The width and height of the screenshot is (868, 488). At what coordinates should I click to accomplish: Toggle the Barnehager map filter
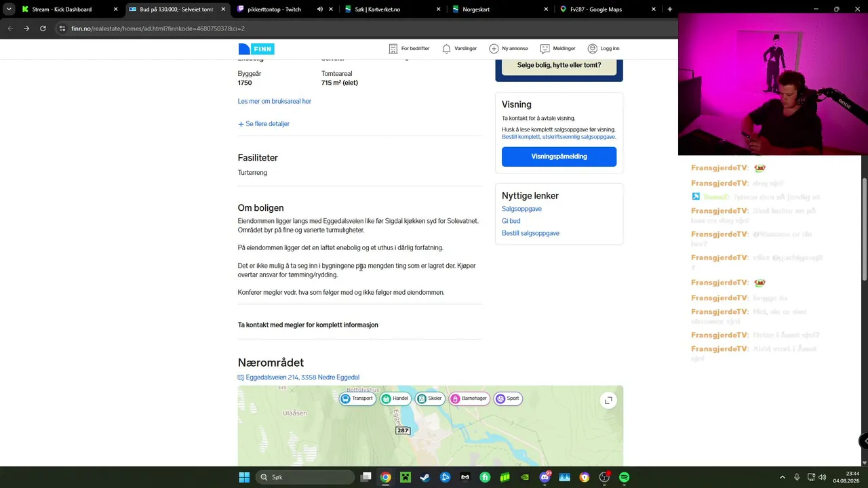point(469,399)
